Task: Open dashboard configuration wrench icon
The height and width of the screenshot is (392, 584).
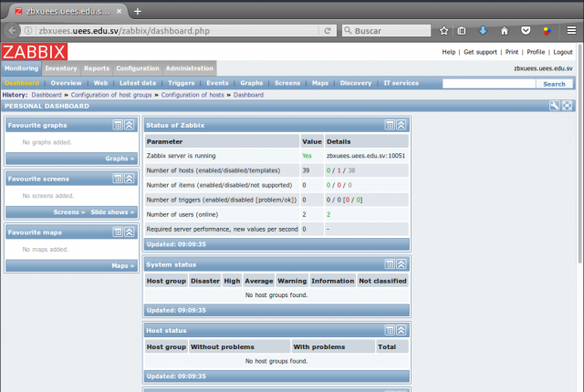Action: (554, 106)
